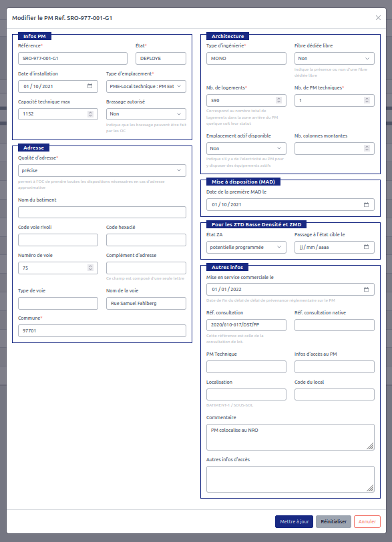Close the Modifier le PM dialog

(378, 17)
